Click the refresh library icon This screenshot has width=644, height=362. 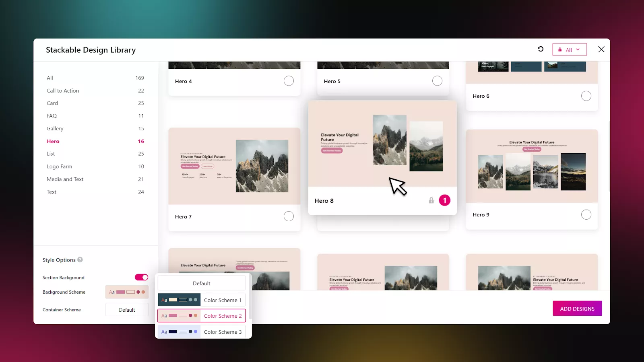(x=541, y=49)
